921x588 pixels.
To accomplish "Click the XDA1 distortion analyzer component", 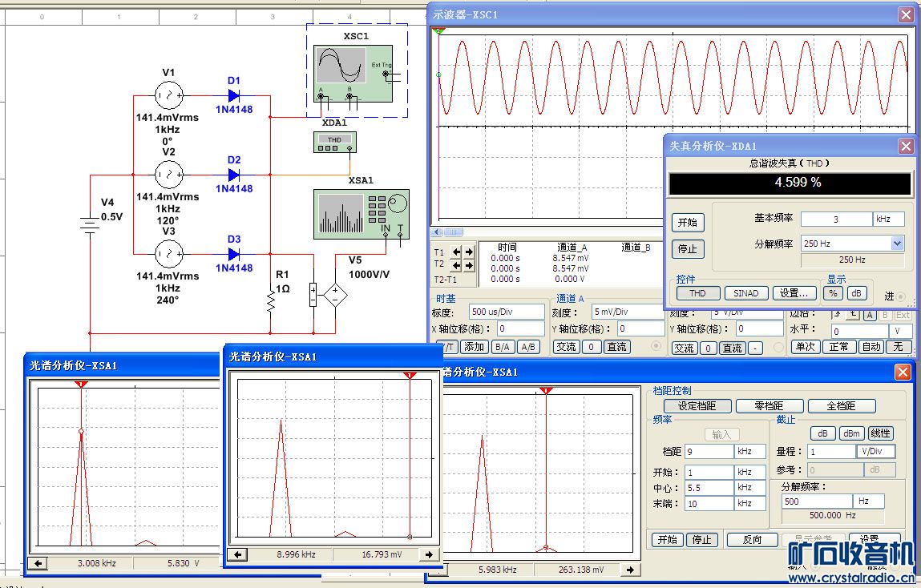I will pos(334,142).
